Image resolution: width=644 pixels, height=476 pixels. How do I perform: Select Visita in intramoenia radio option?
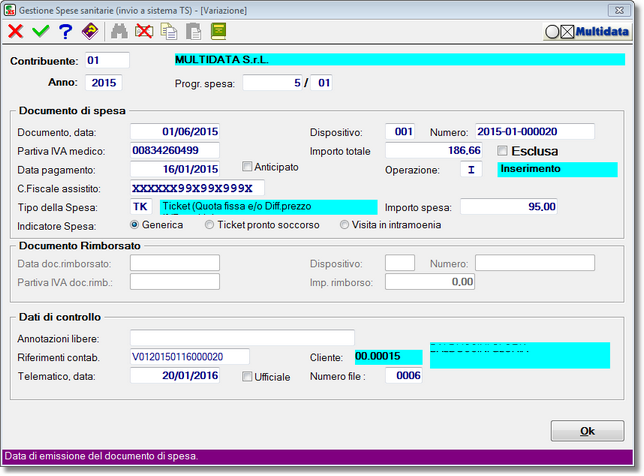point(344,225)
